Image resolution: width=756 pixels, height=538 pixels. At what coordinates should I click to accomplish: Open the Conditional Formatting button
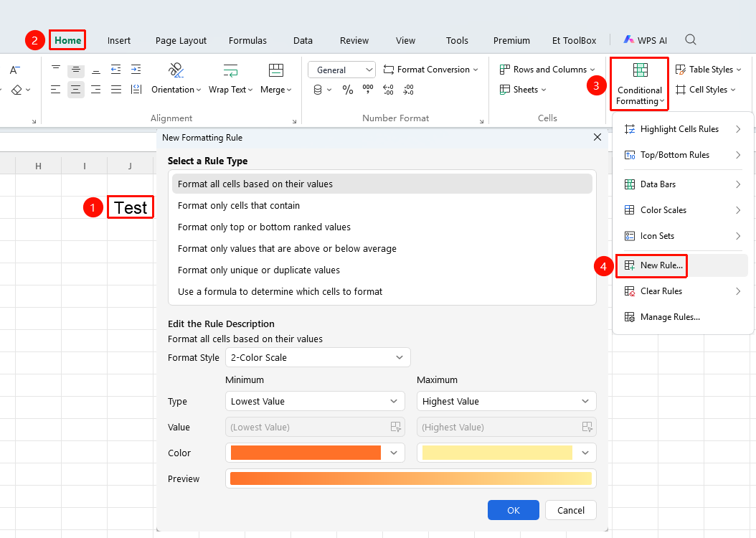639,84
